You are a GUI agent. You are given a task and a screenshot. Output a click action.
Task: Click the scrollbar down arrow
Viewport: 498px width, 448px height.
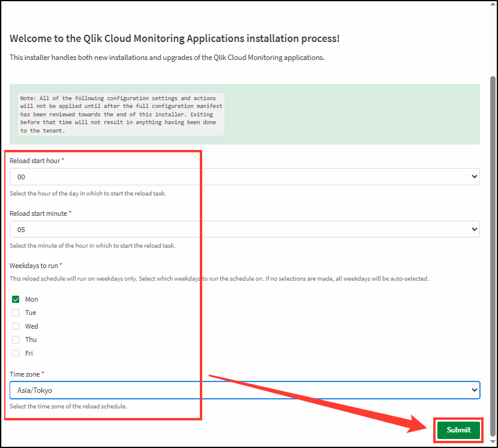493,443
